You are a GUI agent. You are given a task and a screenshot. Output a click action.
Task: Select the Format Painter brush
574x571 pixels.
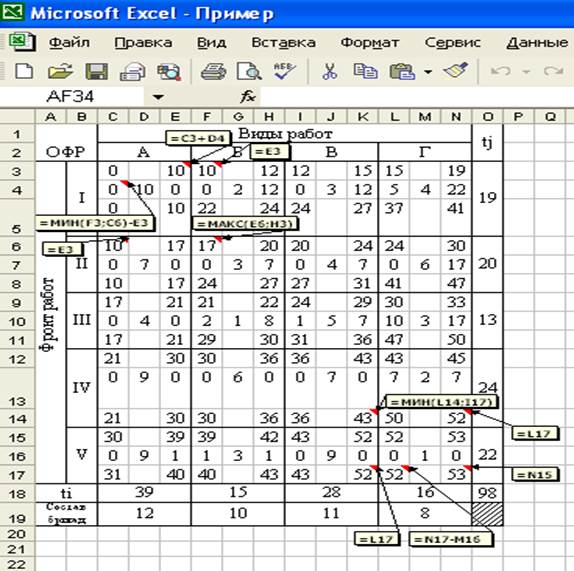pos(456,70)
